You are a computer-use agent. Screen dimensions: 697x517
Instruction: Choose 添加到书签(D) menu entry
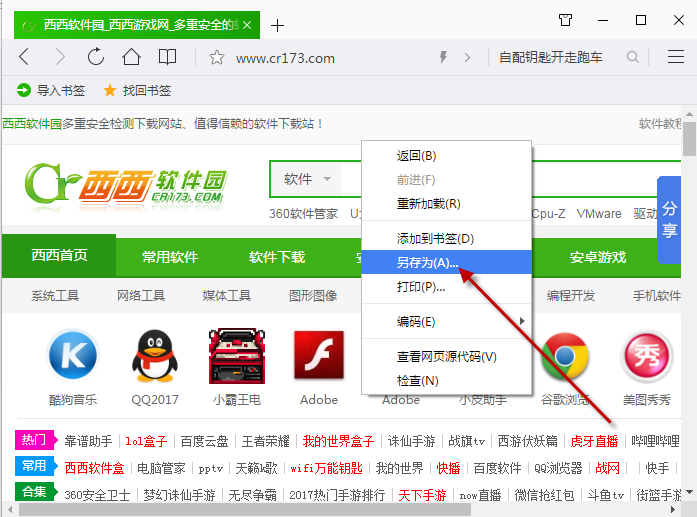pyautogui.click(x=447, y=239)
